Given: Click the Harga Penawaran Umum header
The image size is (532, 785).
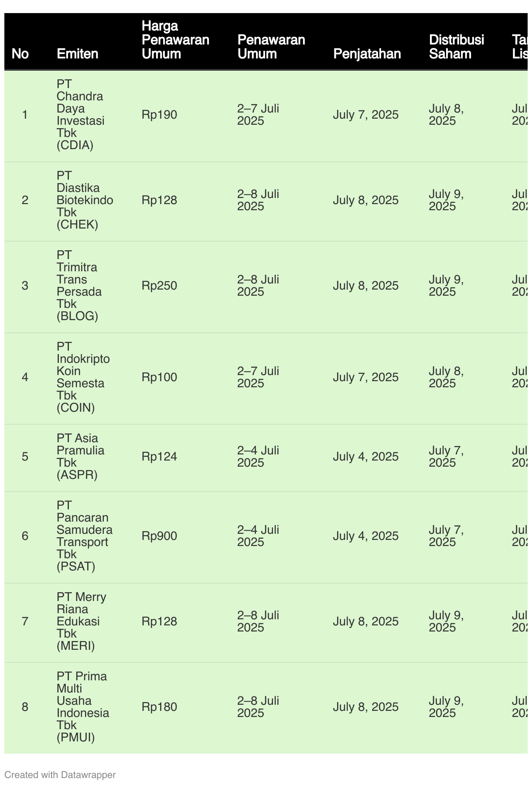Looking at the screenshot, I should [176, 40].
